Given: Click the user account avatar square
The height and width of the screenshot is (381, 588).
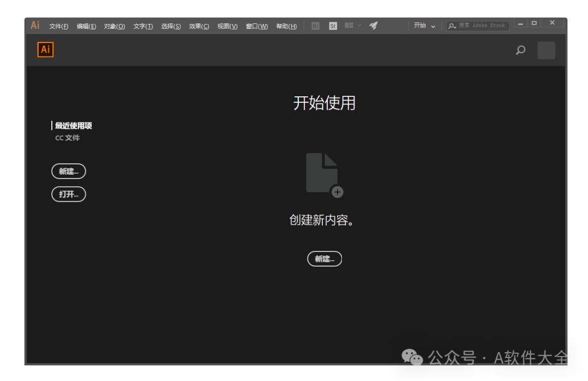Looking at the screenshot, I should [546, 50].
